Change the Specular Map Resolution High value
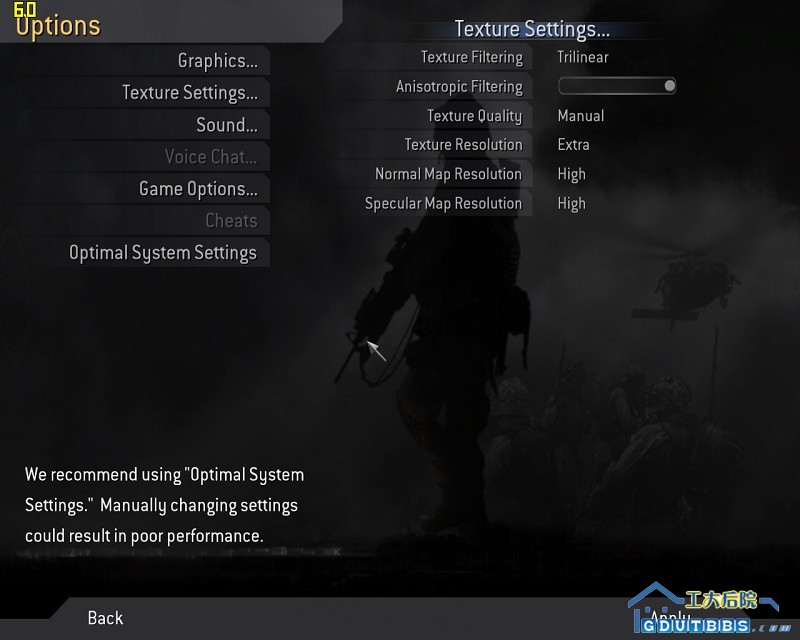Image resolution: width=800 pixels, height=640 pixels. coord(571,203)
